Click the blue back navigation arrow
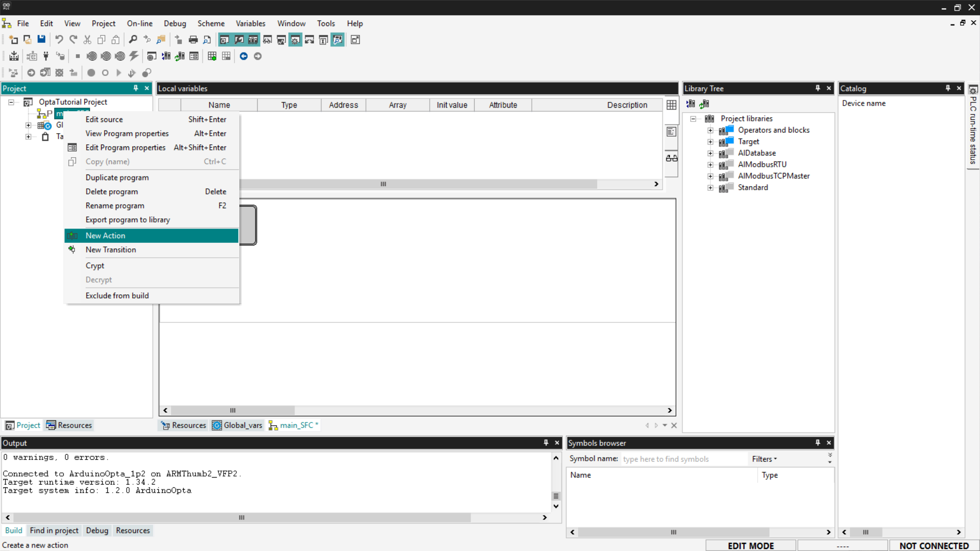Image resolution: width=980 pixels, height=551 pixels. [243, 56]
